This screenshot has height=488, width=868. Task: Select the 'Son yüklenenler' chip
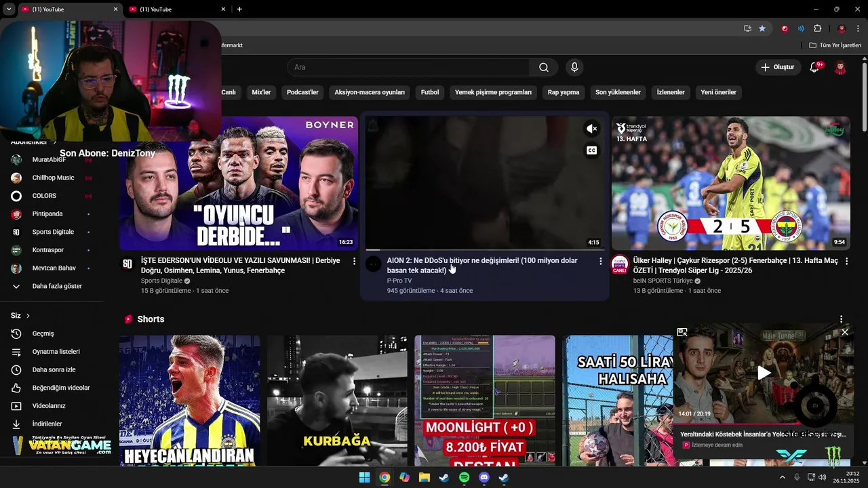pyautogui.click(x=618, y=92)
